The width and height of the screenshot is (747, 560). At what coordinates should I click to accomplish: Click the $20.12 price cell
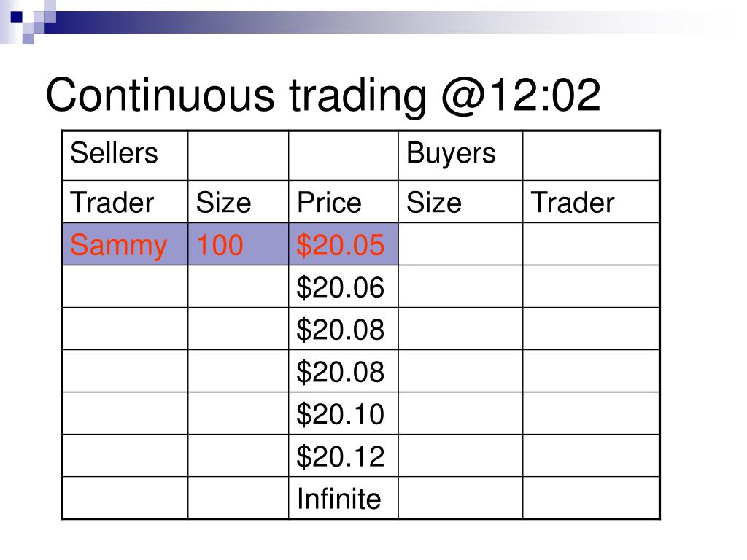(x=344, y=456)
